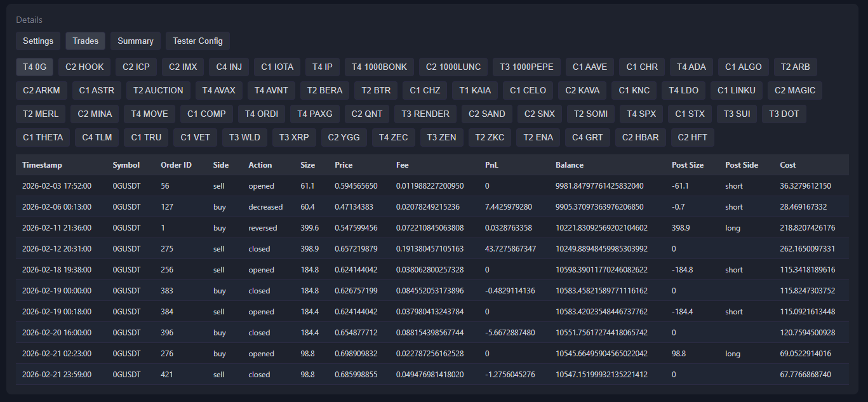Choose the T4 AVAX symbol
This screenshot has width=868, height=402.
pos(219,90)
